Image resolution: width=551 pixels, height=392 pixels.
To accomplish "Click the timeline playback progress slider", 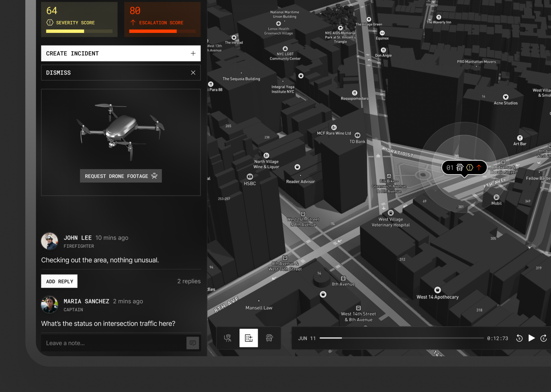I will coord(401,338).
